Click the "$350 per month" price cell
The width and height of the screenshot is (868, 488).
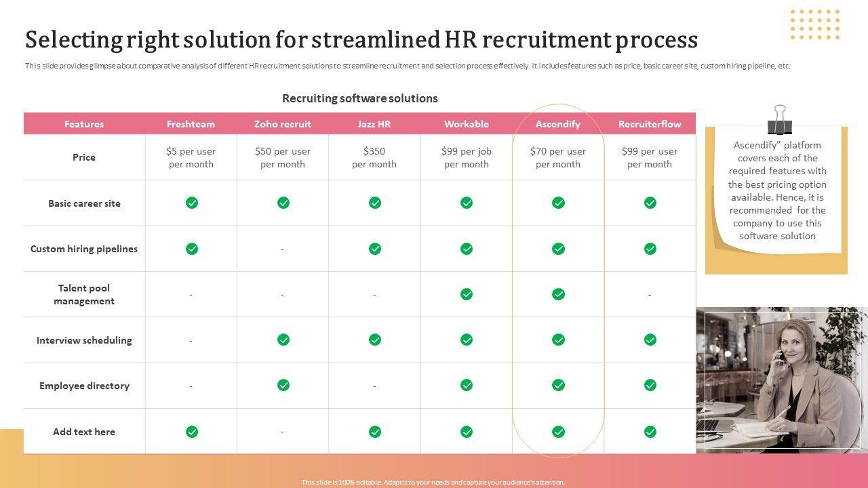tap(374, 158)
